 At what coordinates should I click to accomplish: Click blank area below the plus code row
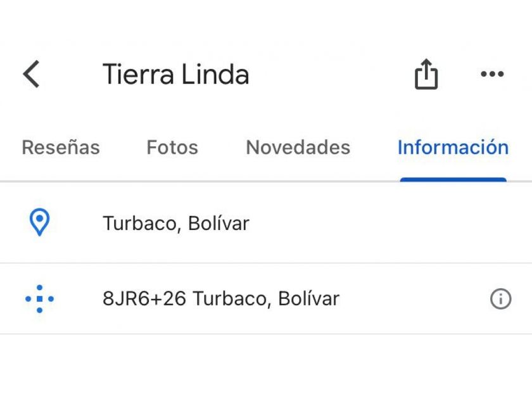coord(266,367)
